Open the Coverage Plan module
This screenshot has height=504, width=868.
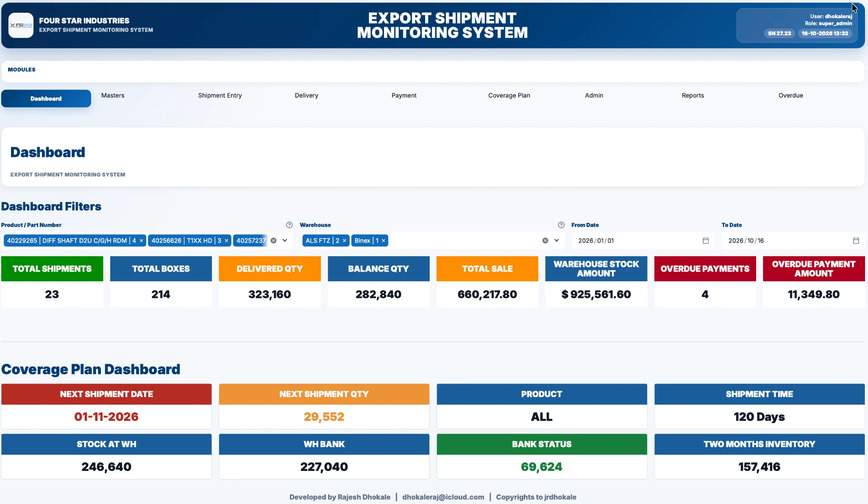(509, 95)
